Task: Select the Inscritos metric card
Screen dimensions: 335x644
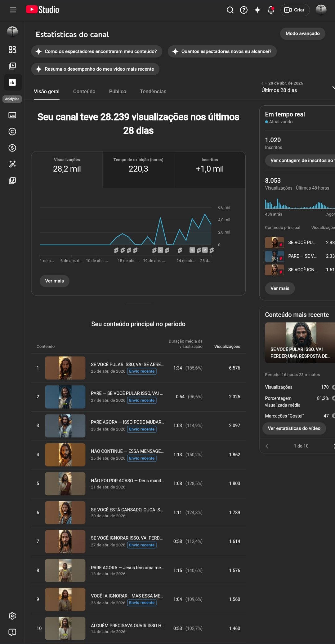Action: pos(210,169)
